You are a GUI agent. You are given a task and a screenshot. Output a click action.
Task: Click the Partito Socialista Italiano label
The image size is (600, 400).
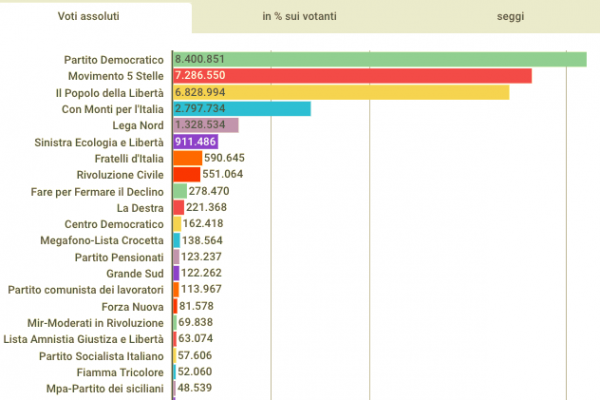coord(101,355)
